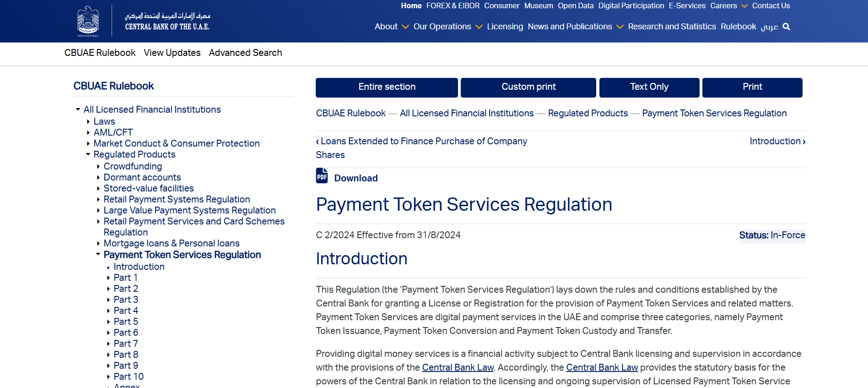Select Introduction in sidebar tree

point(139,267)
